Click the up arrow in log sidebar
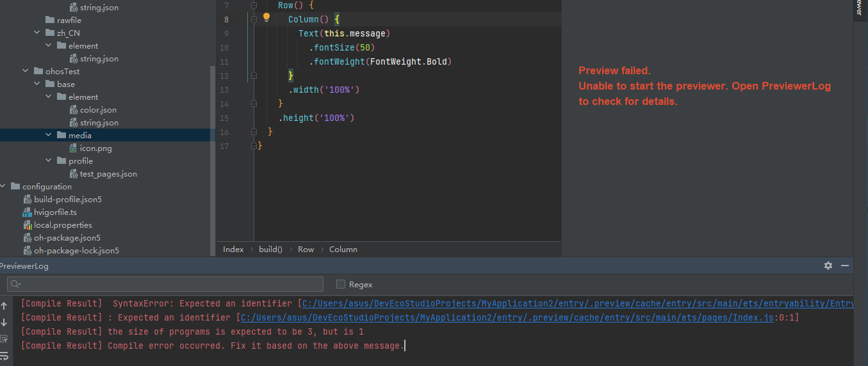The image size is (868, 366). pyautogui.click(x=4, y=306)
